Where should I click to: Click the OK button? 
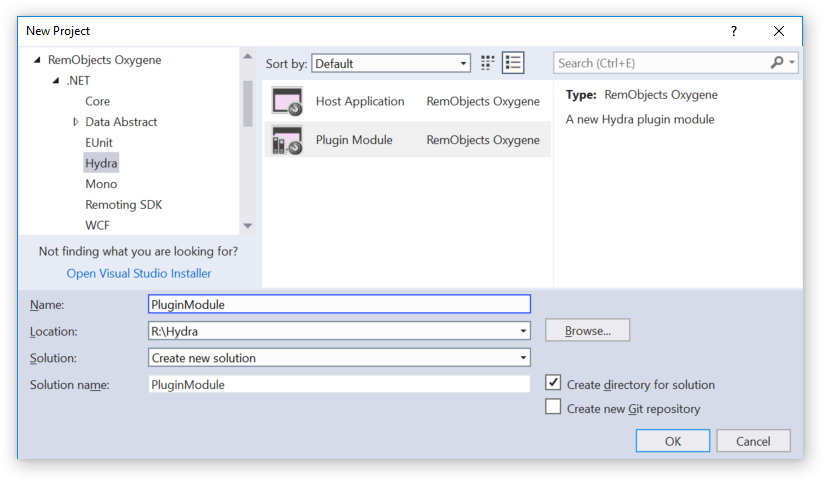tap(672, 441)
